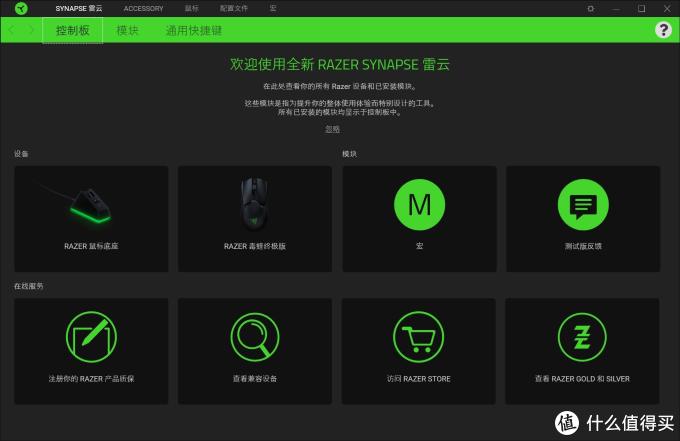
Task: Select the 通用快捷键 sub-tab
Action: tap(193, 30)
